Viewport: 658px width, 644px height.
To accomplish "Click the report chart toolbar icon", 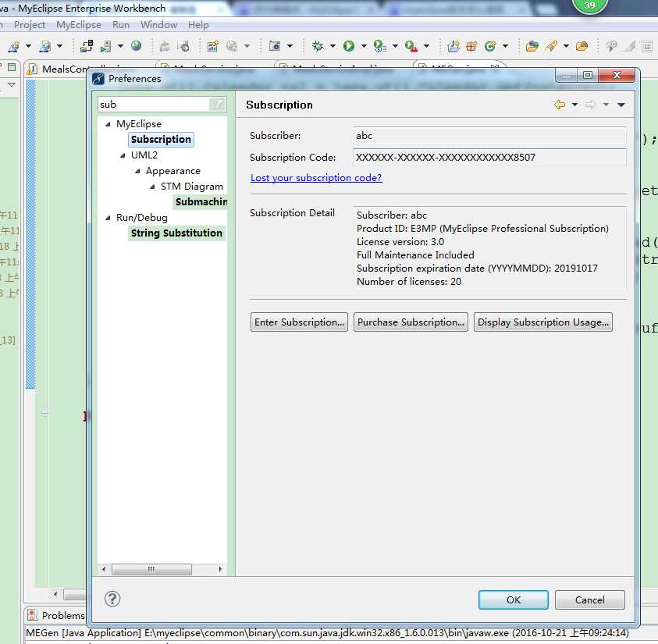I will point(213,46).
